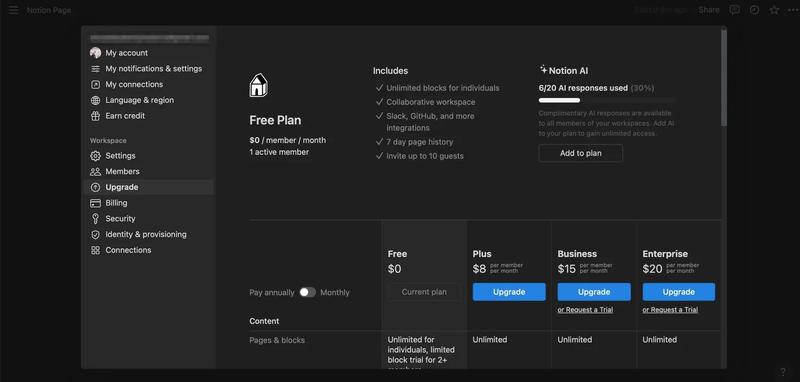
Task: Click the 'Content' section heading
Action: coord(264,321)
